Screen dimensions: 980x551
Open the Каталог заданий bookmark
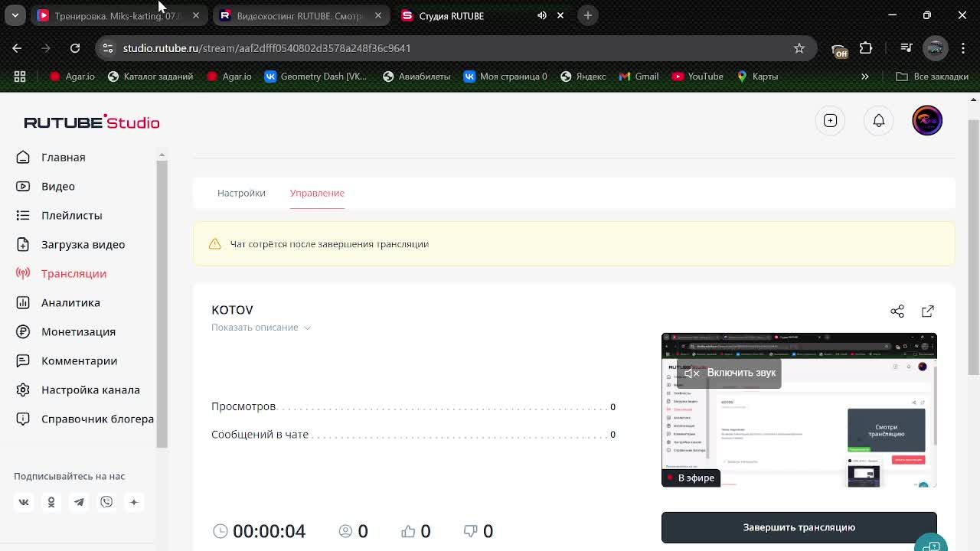click(x=151, y=77)
